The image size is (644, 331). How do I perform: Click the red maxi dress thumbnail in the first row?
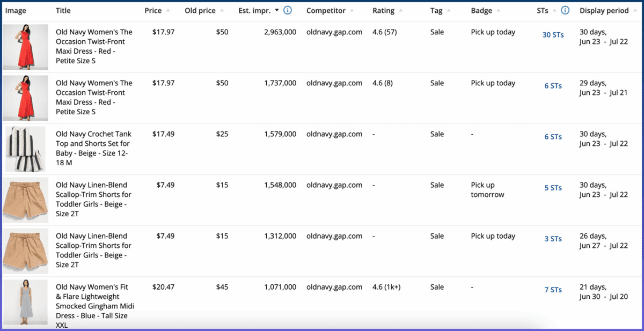coord(25,47)
